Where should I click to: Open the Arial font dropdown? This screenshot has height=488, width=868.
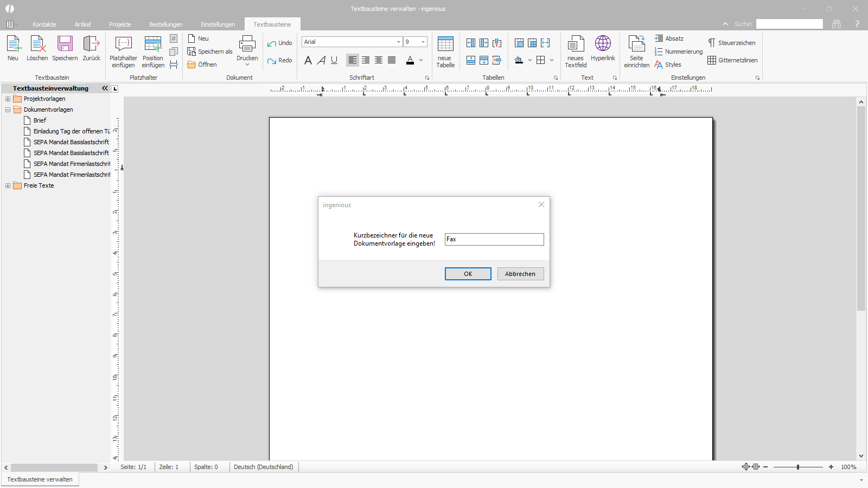pyautogui.click(x=399, y=42)
